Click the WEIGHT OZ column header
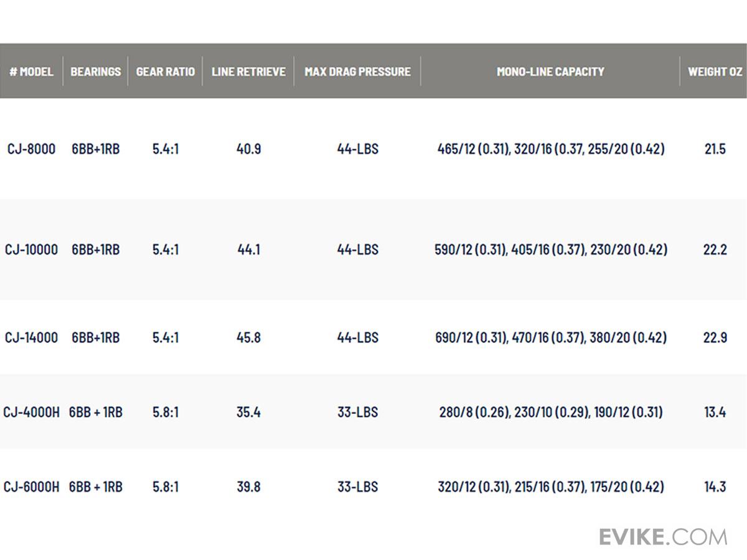The image size is (747, 560). coord(715,72)
